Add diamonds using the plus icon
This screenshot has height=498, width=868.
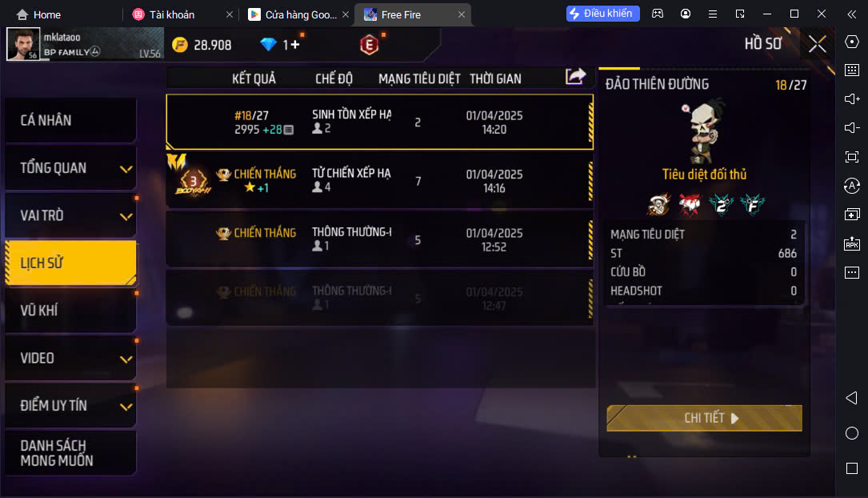[294, 44]
